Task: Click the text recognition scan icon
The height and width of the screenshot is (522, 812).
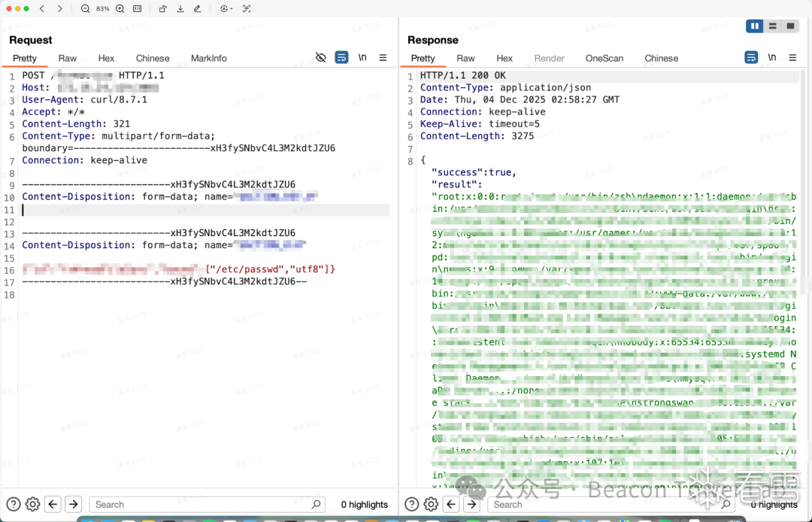Action: [247, 9]
